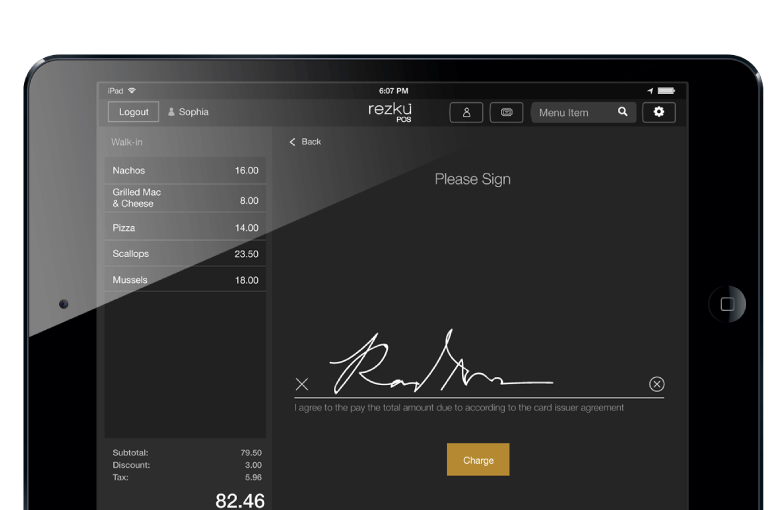
Task: Select the Pizza order row
Action: (x=185, y=227)
